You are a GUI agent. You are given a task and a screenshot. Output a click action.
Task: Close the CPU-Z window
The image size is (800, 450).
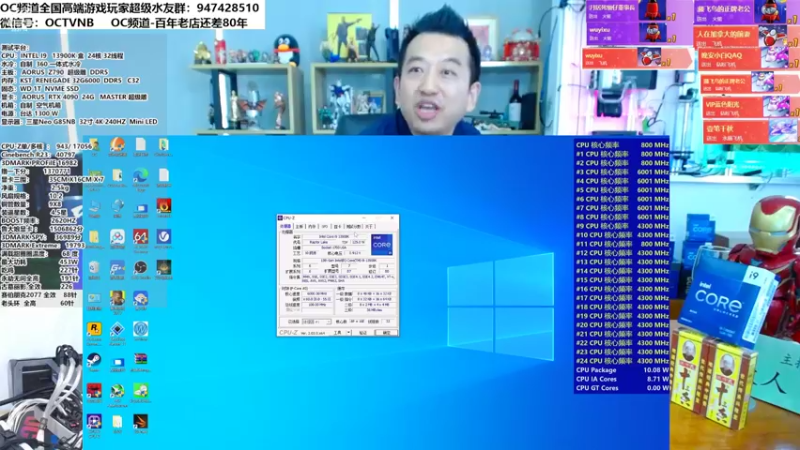392,218
